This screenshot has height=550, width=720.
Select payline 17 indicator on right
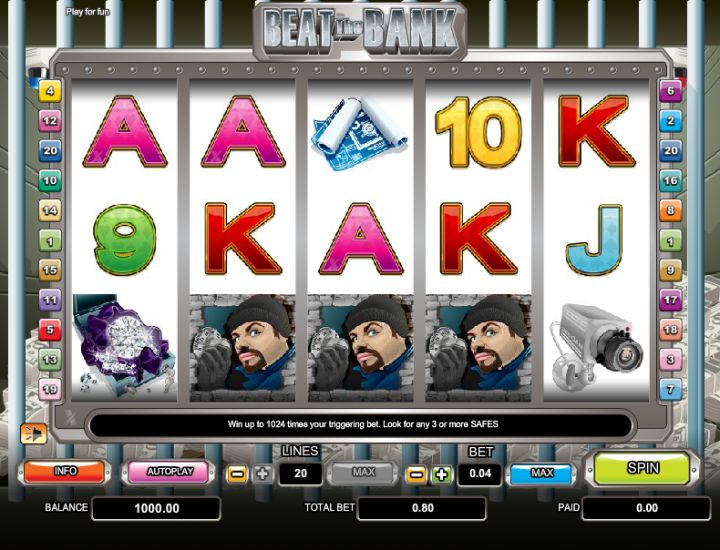click(670, 300)
